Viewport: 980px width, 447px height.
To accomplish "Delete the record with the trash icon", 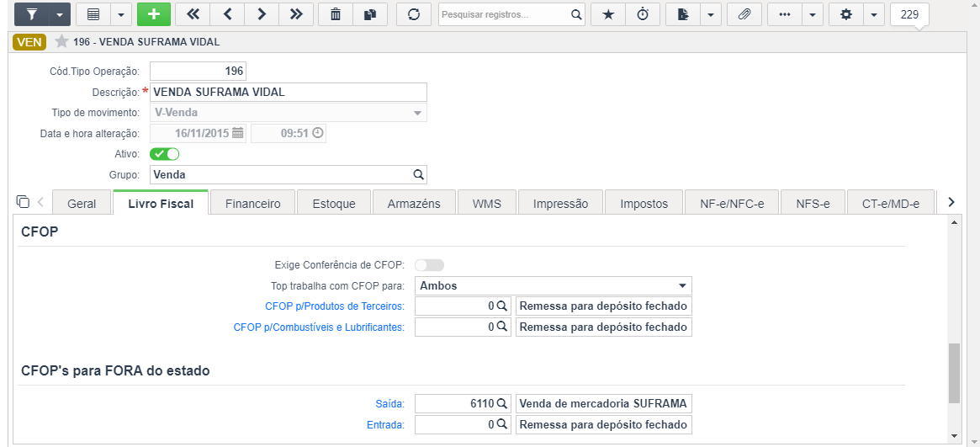I will 336,14.
